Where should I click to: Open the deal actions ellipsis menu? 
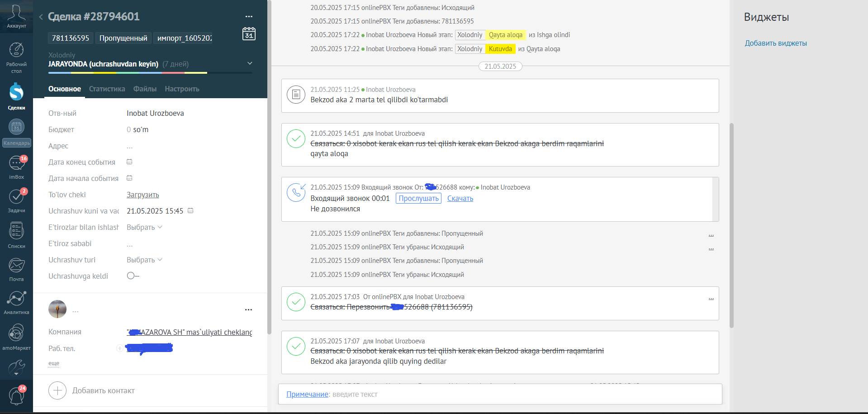[x=249, y=16]
